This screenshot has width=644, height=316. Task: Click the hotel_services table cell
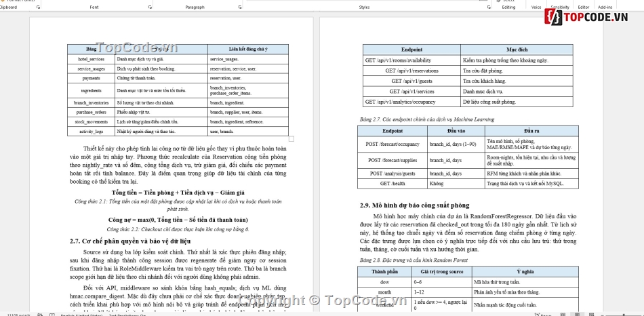pyautogui.click(x=92, y=59)
